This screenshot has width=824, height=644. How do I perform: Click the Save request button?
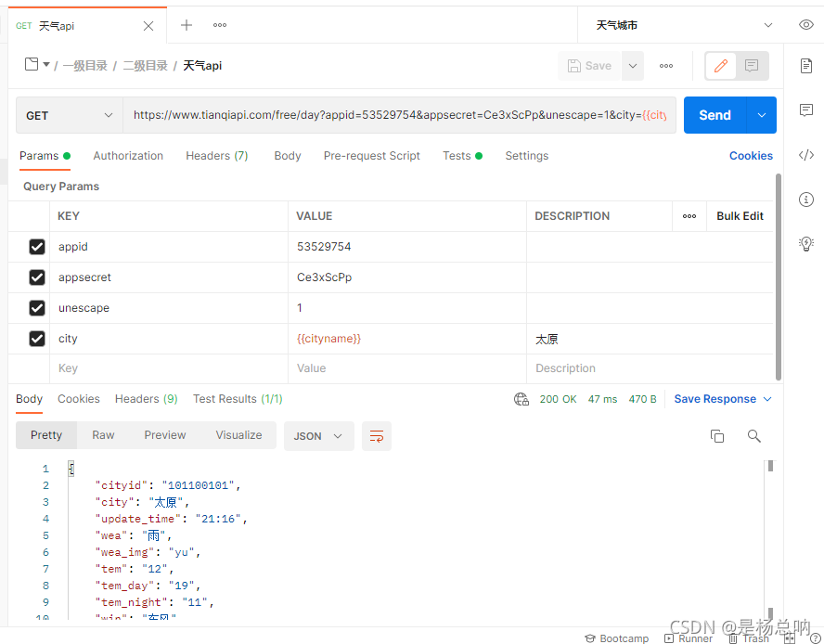pos(589,66)
